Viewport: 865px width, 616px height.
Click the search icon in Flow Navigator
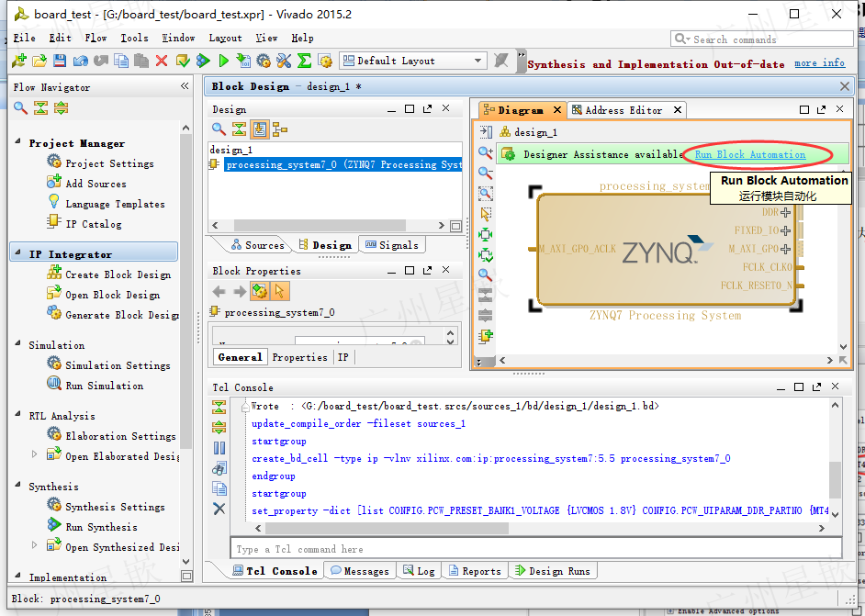pos(20,107)
